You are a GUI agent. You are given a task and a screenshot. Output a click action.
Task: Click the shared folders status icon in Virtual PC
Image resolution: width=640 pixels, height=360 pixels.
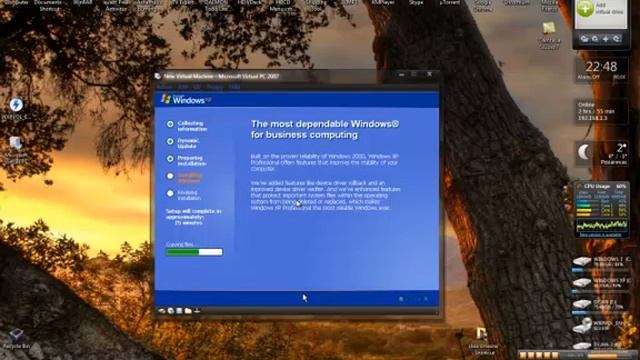(x=188, y=311)
